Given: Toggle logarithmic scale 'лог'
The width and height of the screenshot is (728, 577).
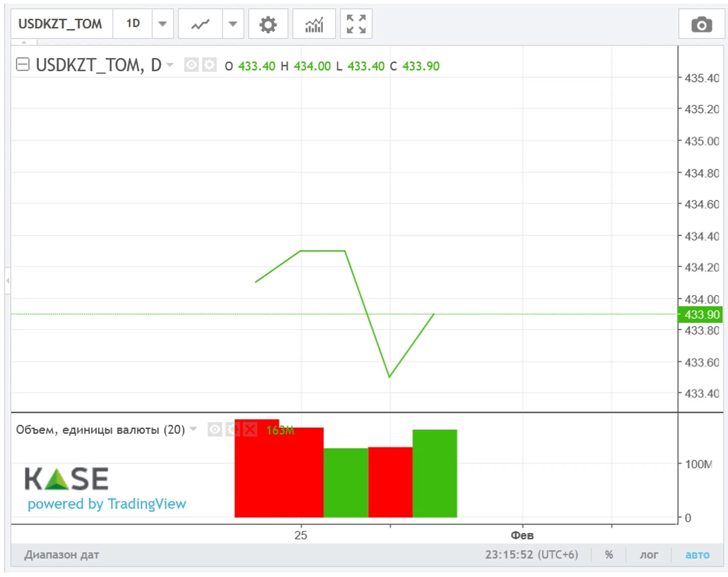Looking at the screenshot, I should 649,555.
